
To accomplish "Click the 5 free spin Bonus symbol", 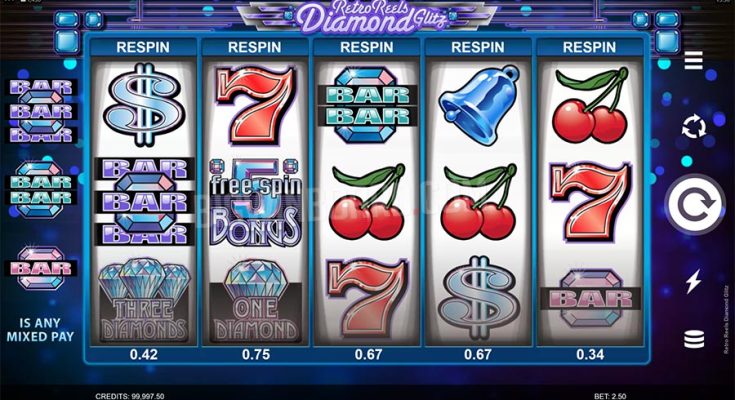I will pyautogui.click(x=255, y=203).
